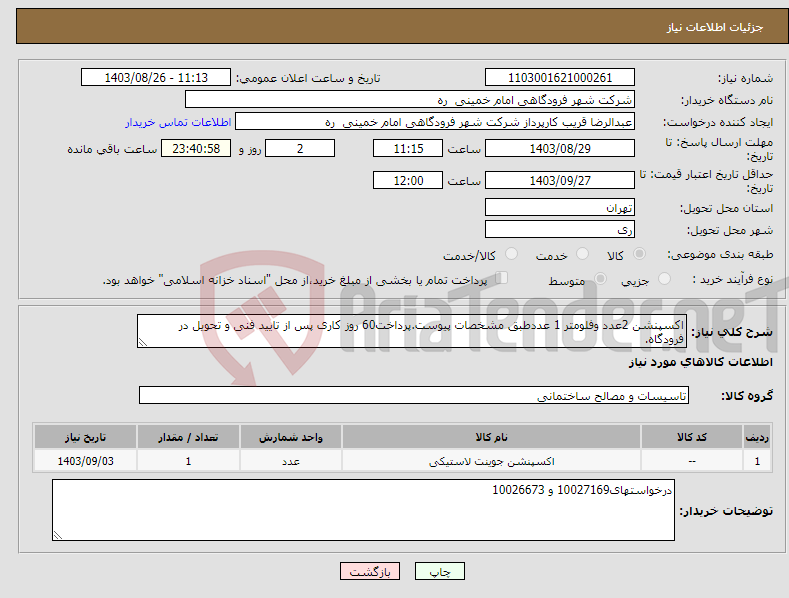Open اطلاعات تماس خریدار link
This screenshot has width=789, height=598.
coord(178,122)
